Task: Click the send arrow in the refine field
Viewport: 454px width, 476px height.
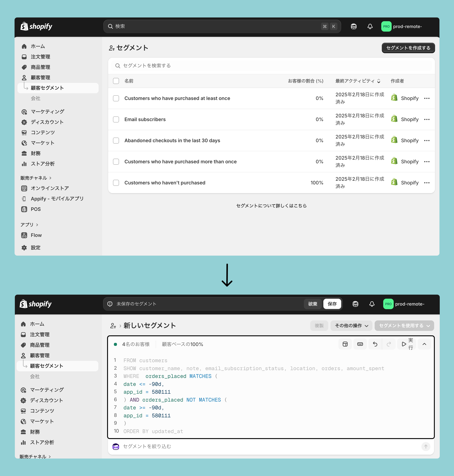Action: (x=426, y=446)
